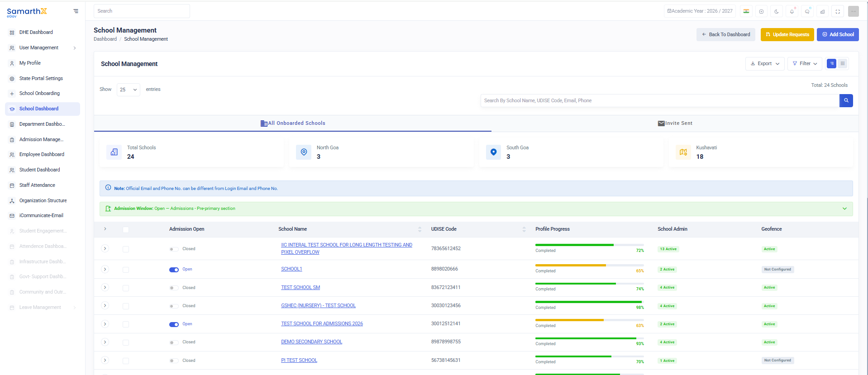This screenshot has width=868, height=375.
Task: Open chat messages icon in top bar
Action: [807, 11]
